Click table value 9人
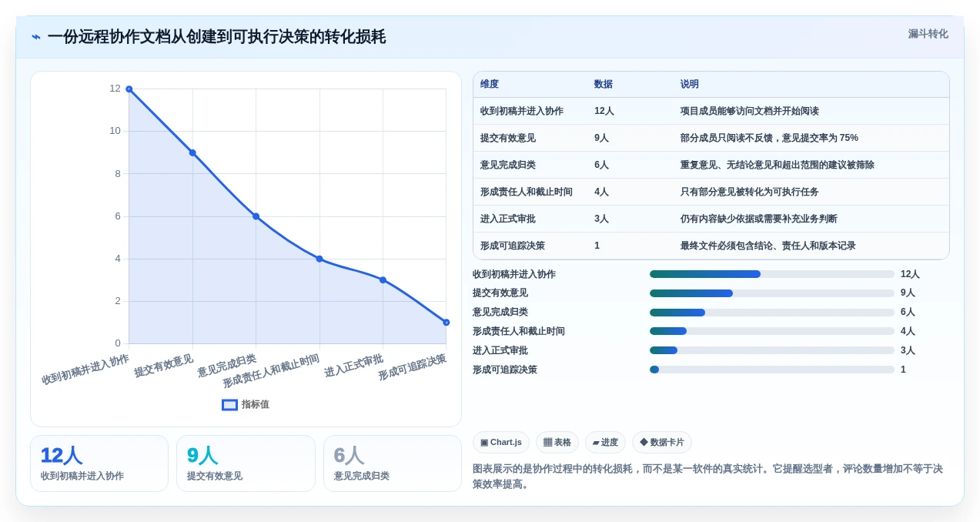 [x=602, y=138]
